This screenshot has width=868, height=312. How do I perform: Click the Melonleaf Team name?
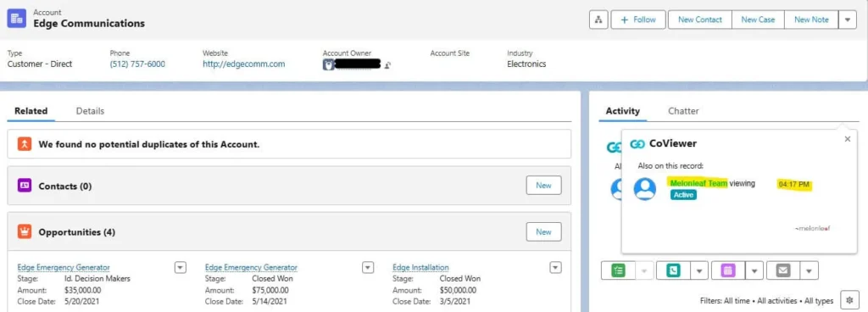tap(698, 184)
